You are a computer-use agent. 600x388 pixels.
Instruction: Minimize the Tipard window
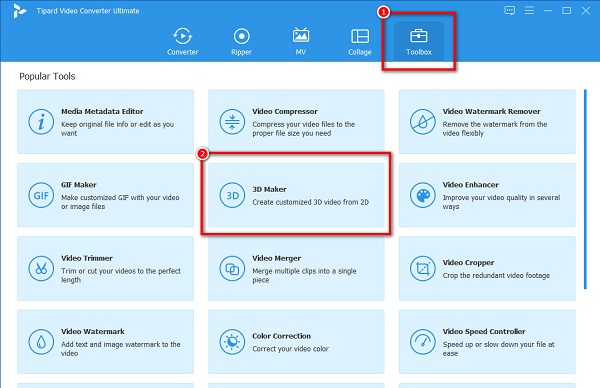pyautogui.click(x=548, y=11)
